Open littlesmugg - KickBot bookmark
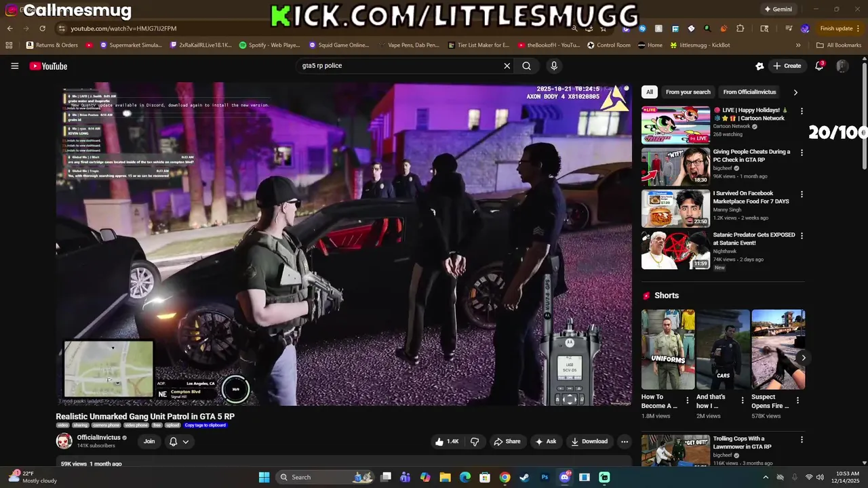 click(700, 45)
